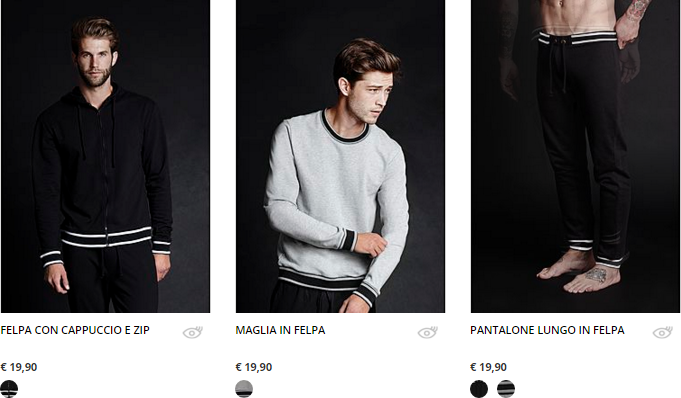Click the € 19,90 price under Pantalone Lungo

(488, 367)
